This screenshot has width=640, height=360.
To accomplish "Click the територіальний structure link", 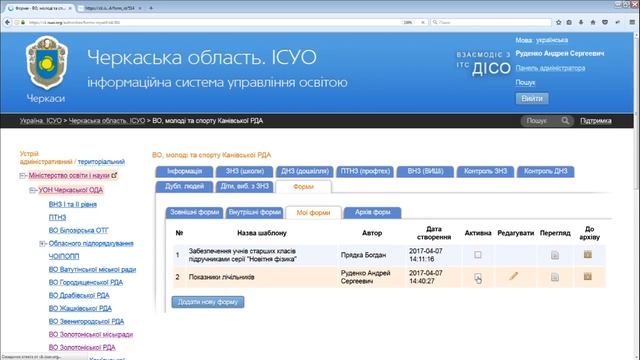I will (x=101, y=162).
